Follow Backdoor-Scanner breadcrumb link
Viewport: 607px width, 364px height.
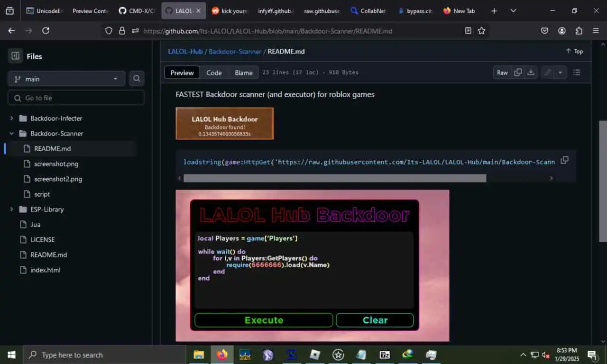click(x=235, y=51)
